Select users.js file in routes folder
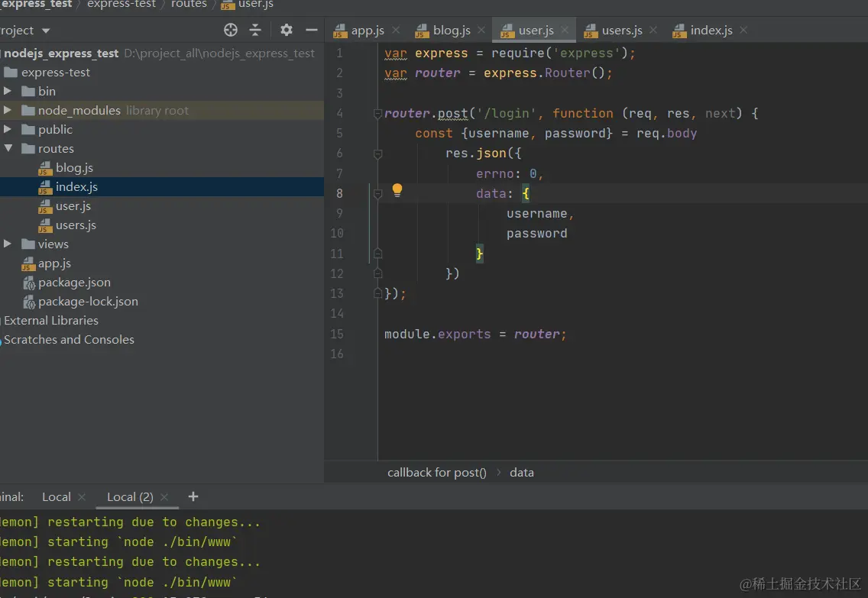 76,225
